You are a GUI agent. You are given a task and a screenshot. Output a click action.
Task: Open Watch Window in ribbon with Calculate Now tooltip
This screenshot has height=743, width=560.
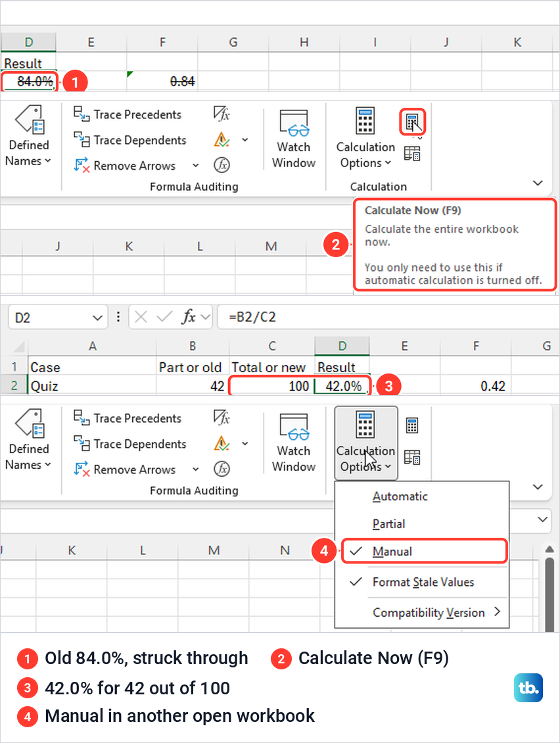(x=294, y=138)
